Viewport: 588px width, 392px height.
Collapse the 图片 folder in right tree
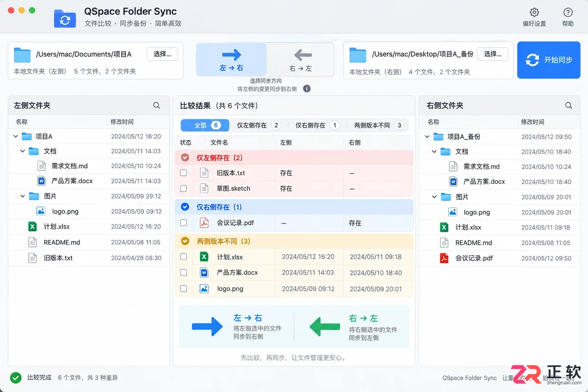pyautogui.click(x=434, y=197)
